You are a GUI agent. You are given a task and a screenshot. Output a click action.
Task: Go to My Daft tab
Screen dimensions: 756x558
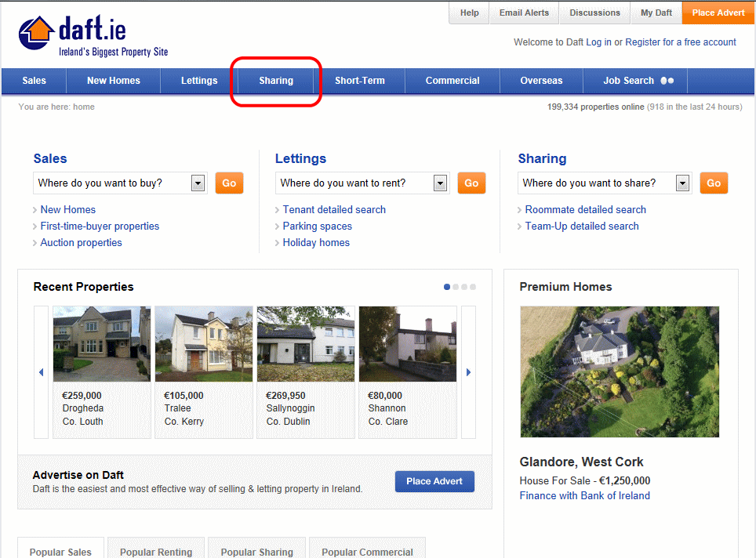(656, 13)
